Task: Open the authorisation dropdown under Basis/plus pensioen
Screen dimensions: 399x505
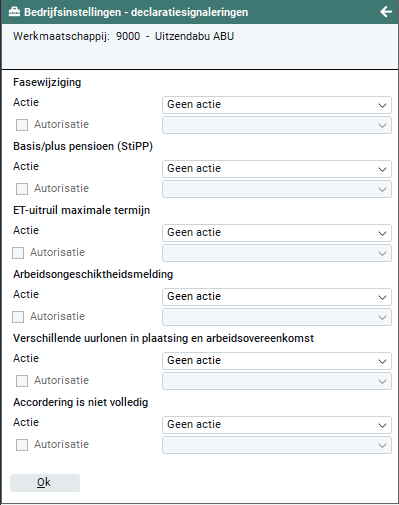Action: [x=277, y=189]
